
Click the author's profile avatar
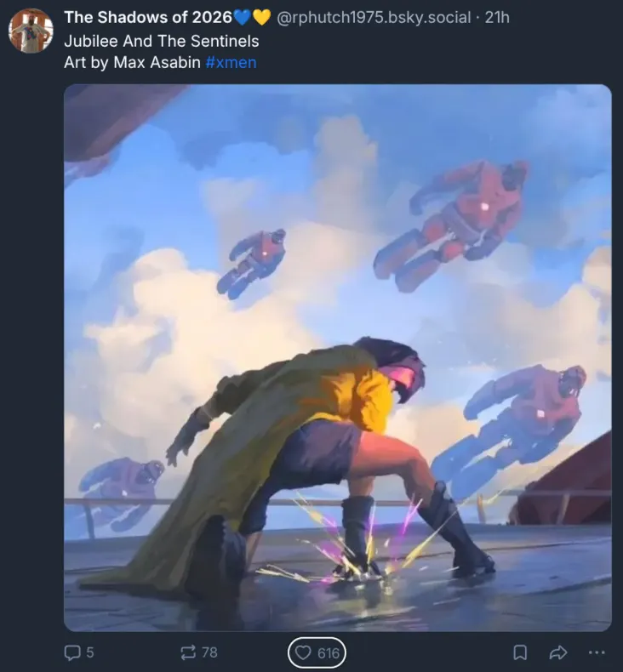(31, 31)
